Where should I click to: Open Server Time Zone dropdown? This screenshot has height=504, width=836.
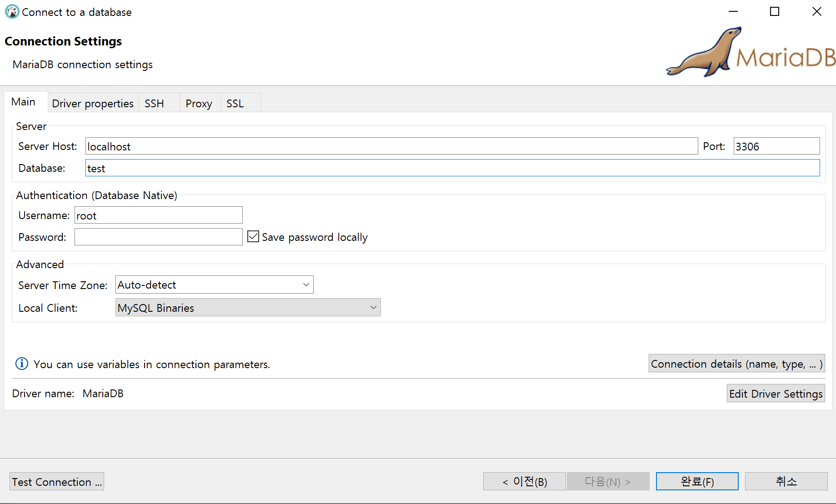point(214,284)
